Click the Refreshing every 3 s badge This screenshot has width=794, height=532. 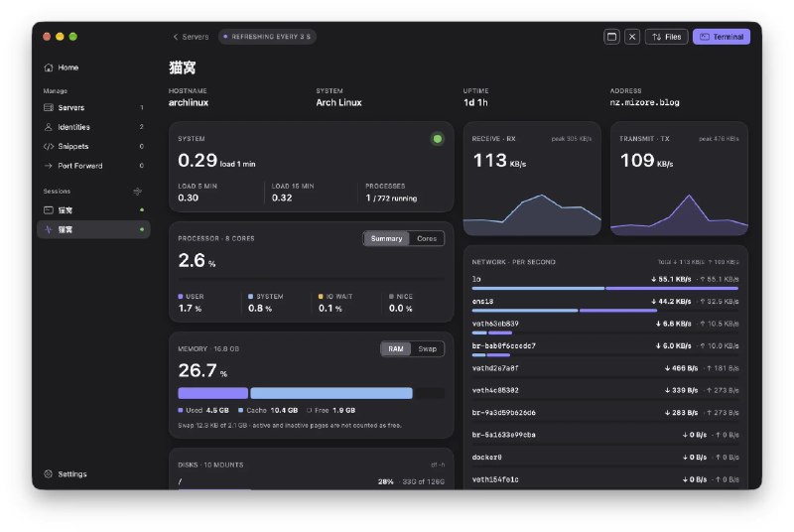(267, 37)
